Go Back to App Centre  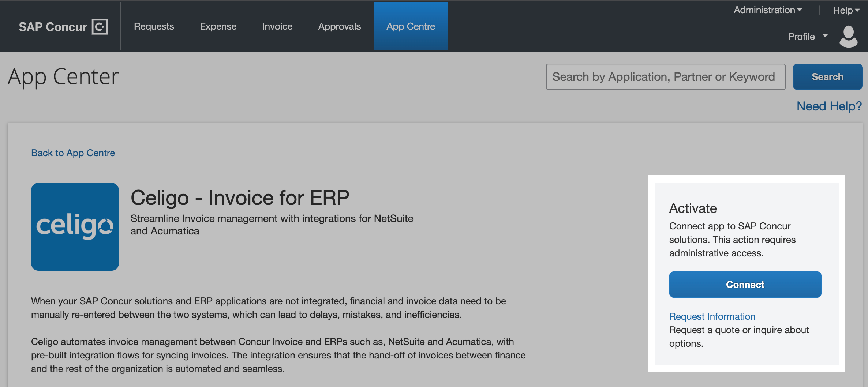[73, 153]
